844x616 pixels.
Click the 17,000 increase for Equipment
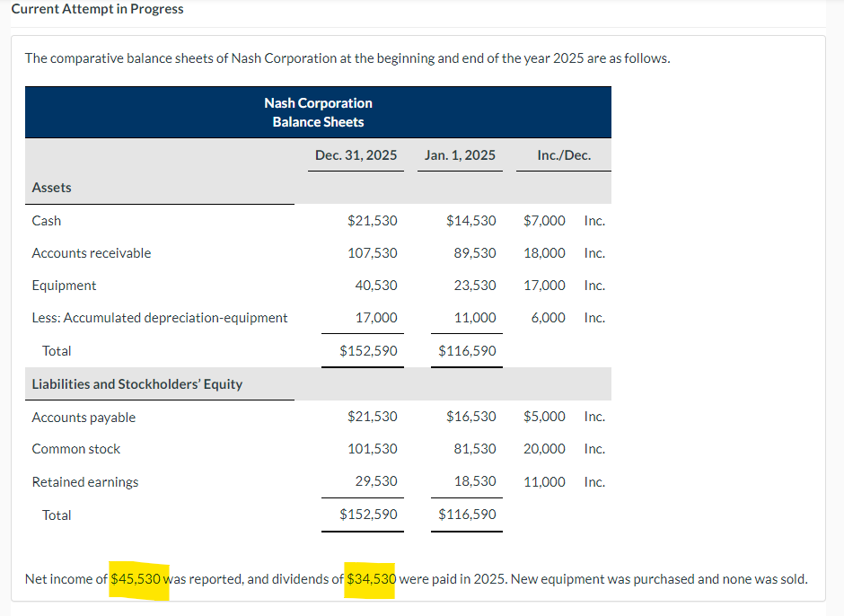[x=544, y=286]
